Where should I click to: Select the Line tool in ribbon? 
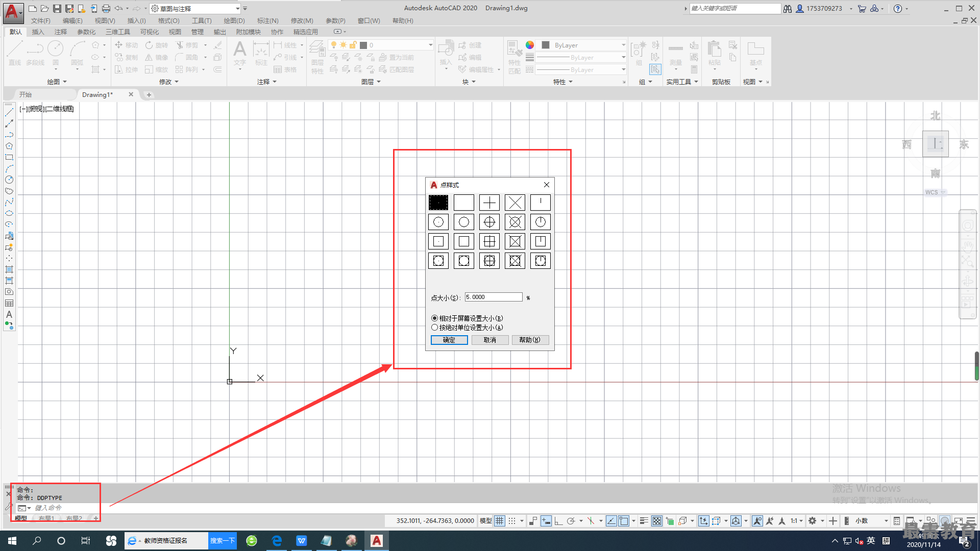[x=15, y=54]
